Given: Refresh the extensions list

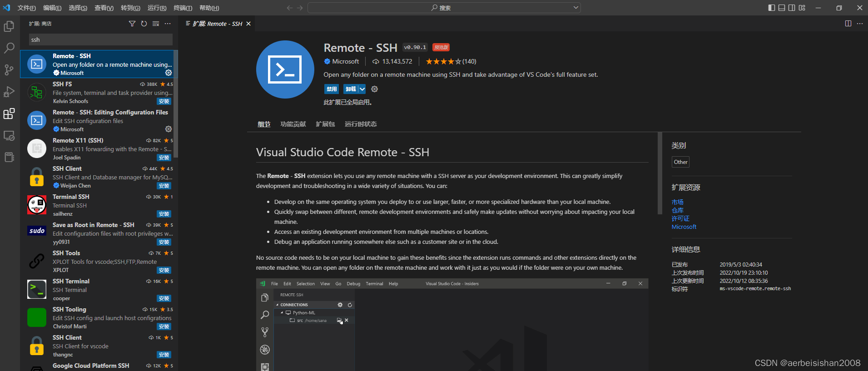Looking at the screenshot, I should [x=144, y=24].
